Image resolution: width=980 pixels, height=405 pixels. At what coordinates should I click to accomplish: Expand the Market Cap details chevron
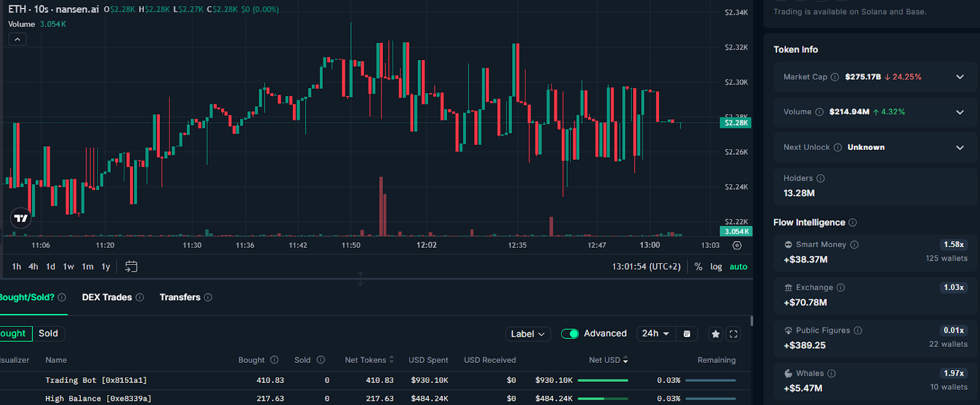[960, 77]
